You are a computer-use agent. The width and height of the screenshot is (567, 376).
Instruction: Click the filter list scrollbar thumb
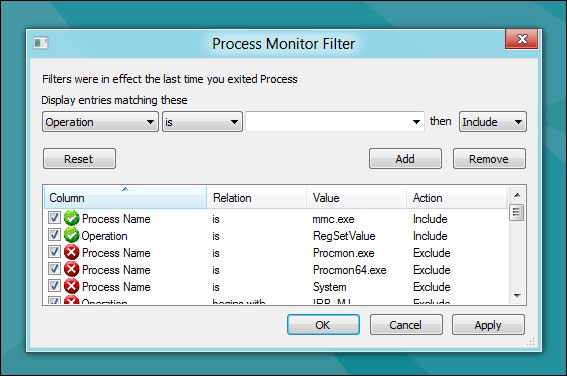click(516, 213)
